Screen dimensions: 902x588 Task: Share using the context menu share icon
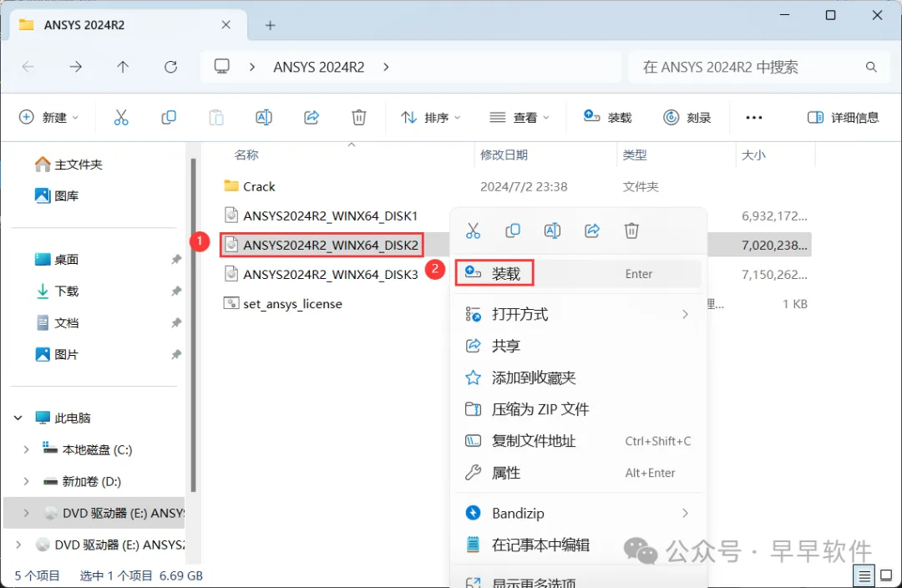592,231
